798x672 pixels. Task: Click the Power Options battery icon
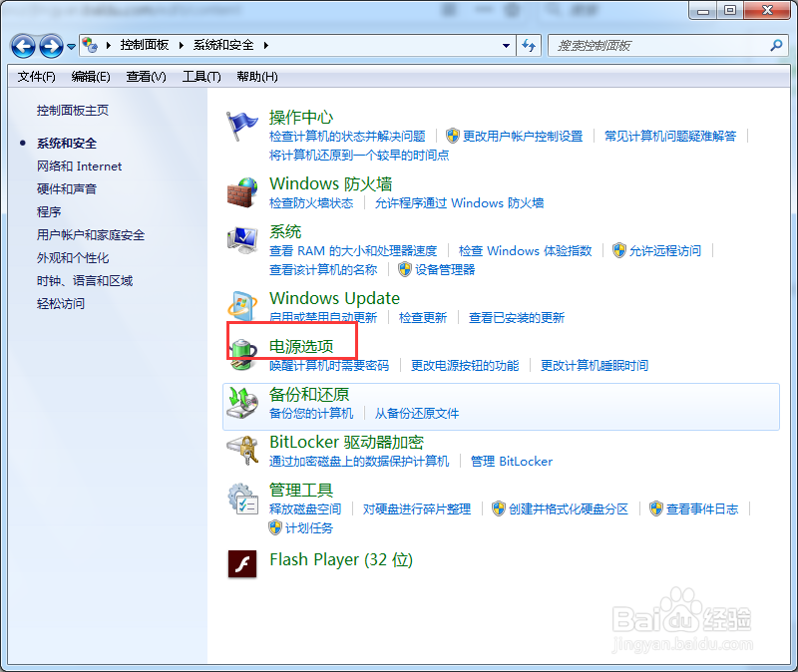click(243, 354)
